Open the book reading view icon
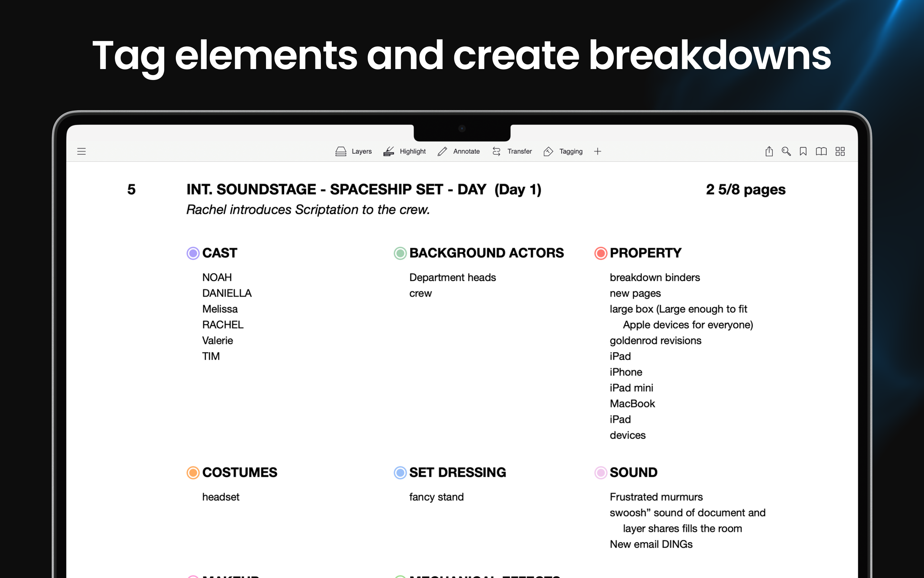This screenshot has height=578, width=924. 821,151
